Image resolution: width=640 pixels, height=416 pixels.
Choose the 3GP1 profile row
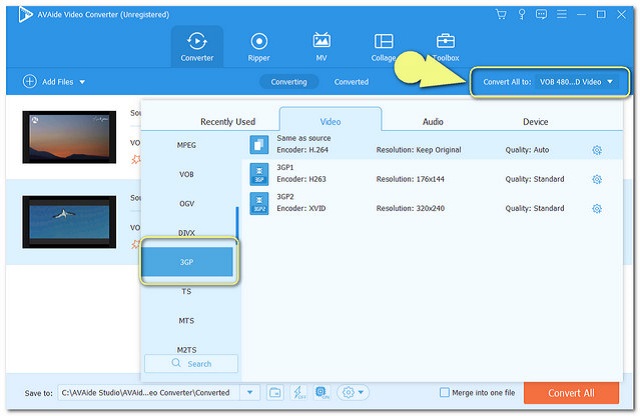pos(432,174)
